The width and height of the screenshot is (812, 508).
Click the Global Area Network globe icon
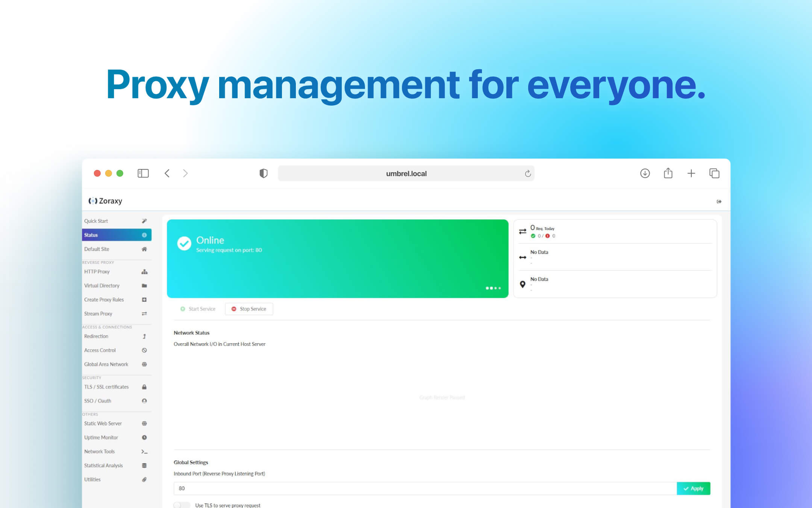pos(144,364)
